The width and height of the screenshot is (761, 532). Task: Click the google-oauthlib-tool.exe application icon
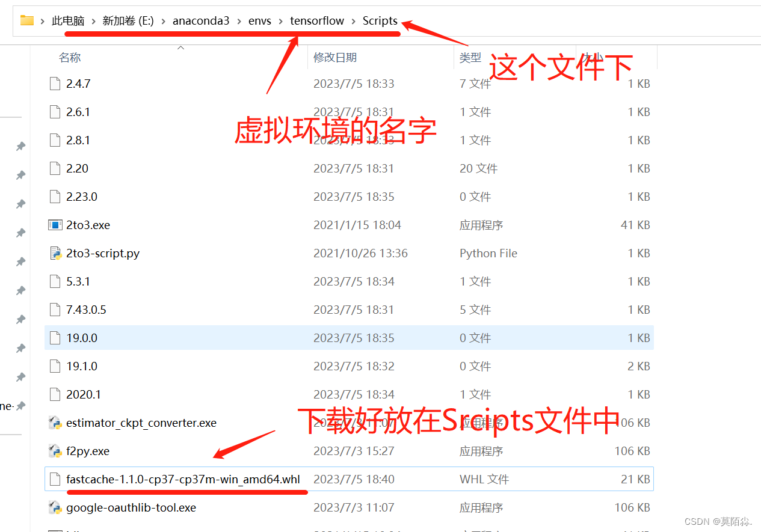point(55,507)
